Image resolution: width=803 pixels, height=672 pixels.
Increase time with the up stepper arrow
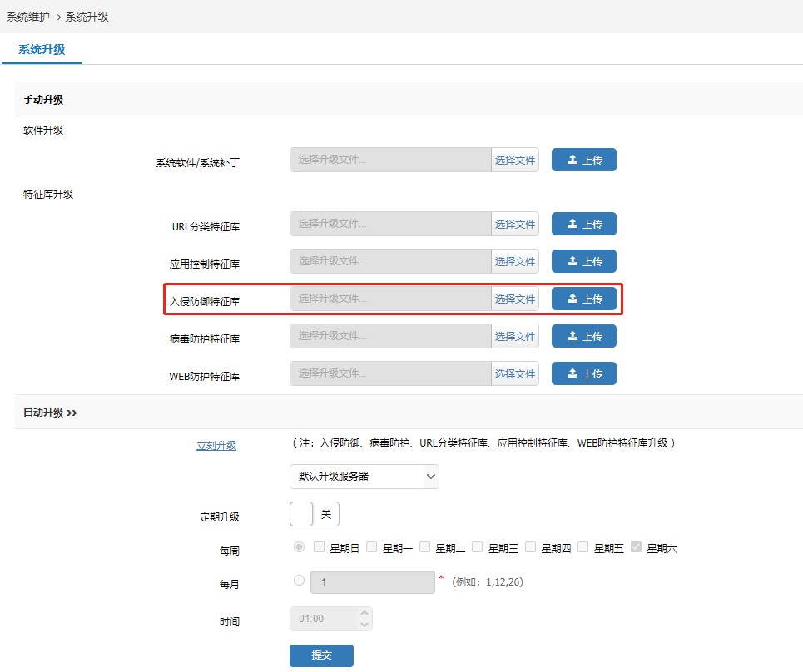coord(364,613)
